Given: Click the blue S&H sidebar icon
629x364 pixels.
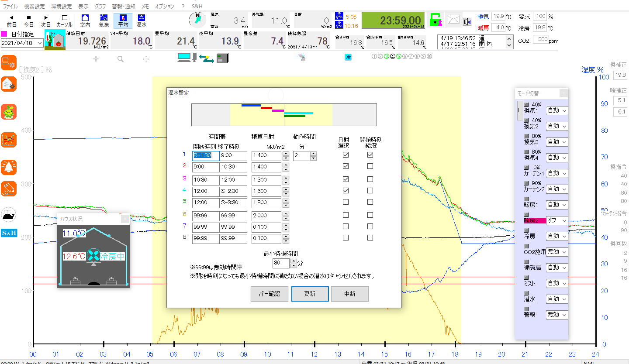Looking at the screenshot, I should click(x=9, y=233).
